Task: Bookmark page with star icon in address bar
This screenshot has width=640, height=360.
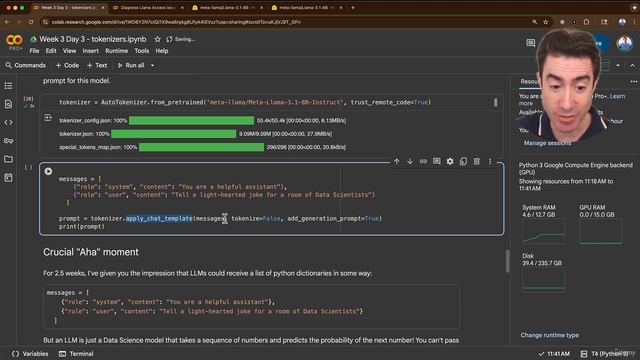Action: (545, 22)
